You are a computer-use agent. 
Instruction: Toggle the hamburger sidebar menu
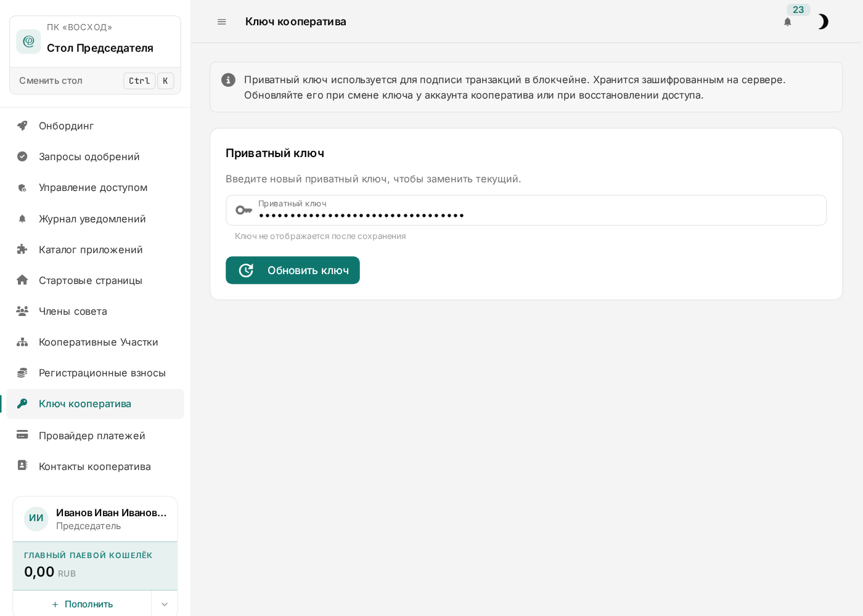tap(222, 22)
